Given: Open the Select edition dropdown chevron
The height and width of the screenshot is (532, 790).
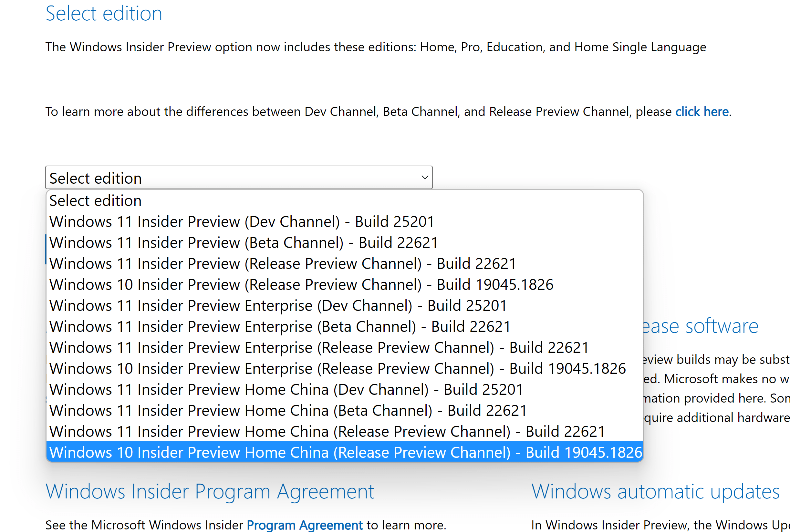Looking at the screenshot, I should [423, 177].
